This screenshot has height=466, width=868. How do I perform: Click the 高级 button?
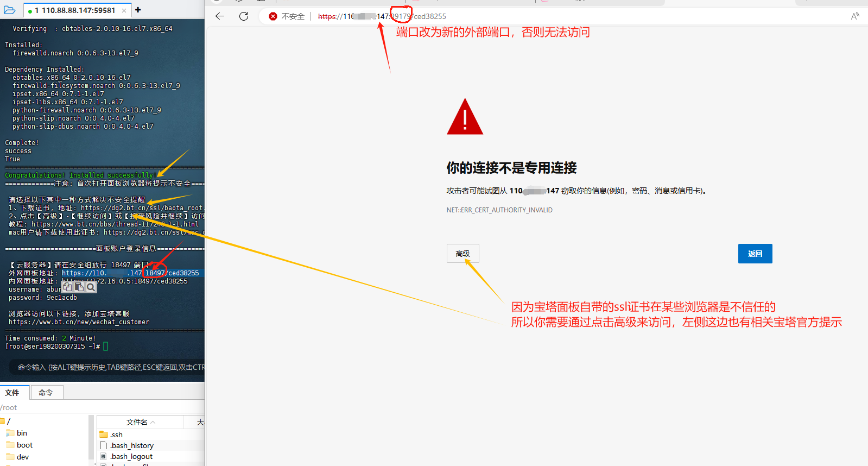pos(462,254)
